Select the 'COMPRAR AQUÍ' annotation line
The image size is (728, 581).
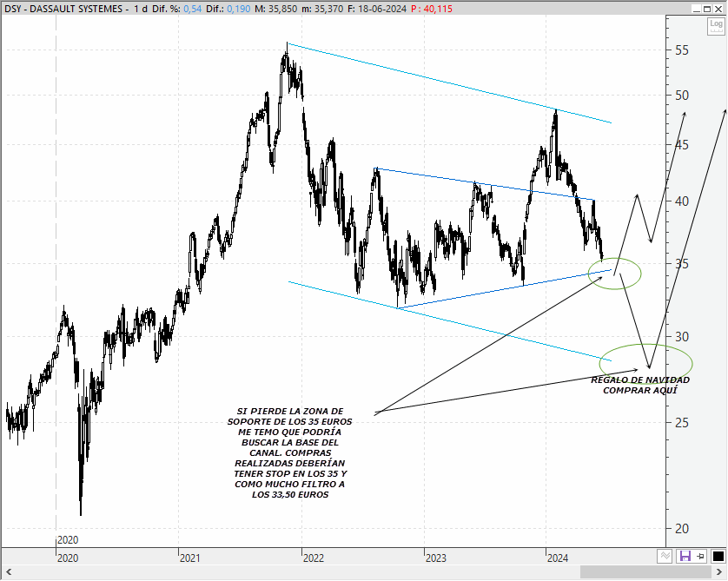(640, 390)
